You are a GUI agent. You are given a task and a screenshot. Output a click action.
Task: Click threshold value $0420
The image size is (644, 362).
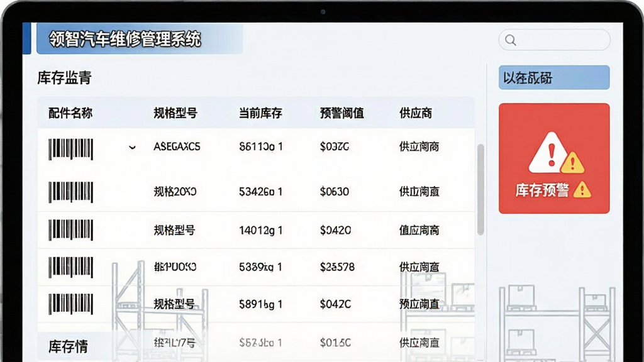336,230
